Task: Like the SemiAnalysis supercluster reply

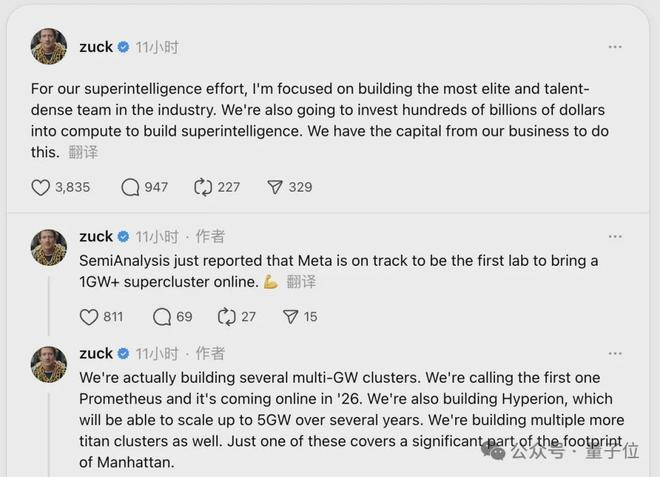Action: point(89,317)
